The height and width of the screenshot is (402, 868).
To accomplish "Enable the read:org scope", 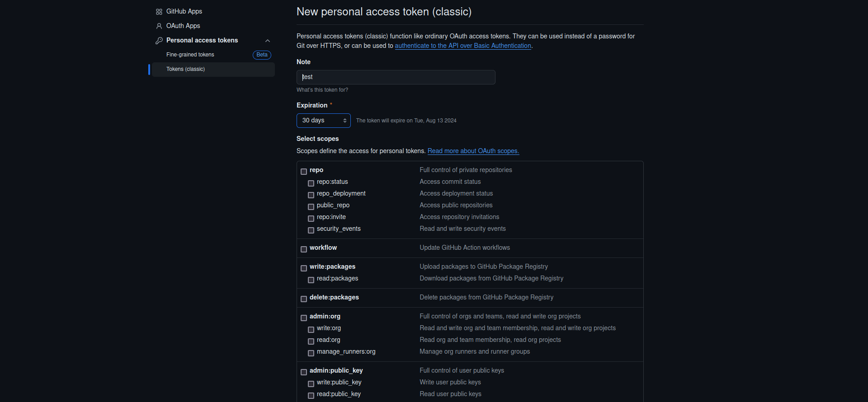I will point(311,341).
